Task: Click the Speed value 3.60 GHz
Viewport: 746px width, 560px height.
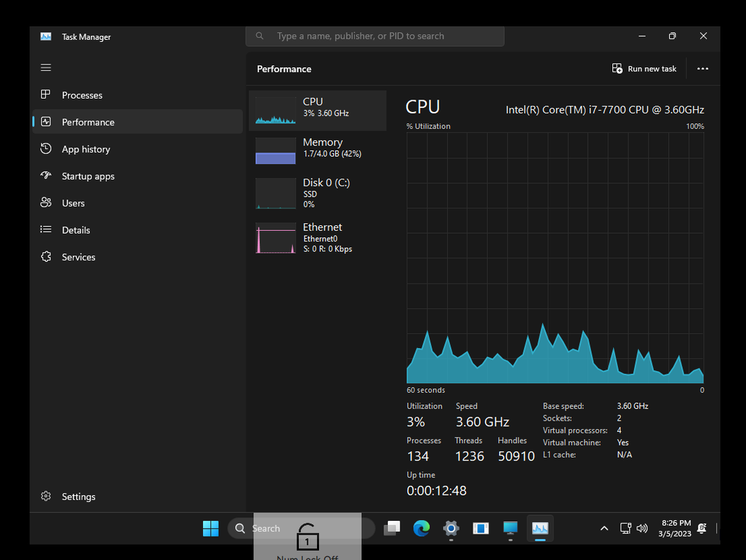Action: [x=482, y=422]
